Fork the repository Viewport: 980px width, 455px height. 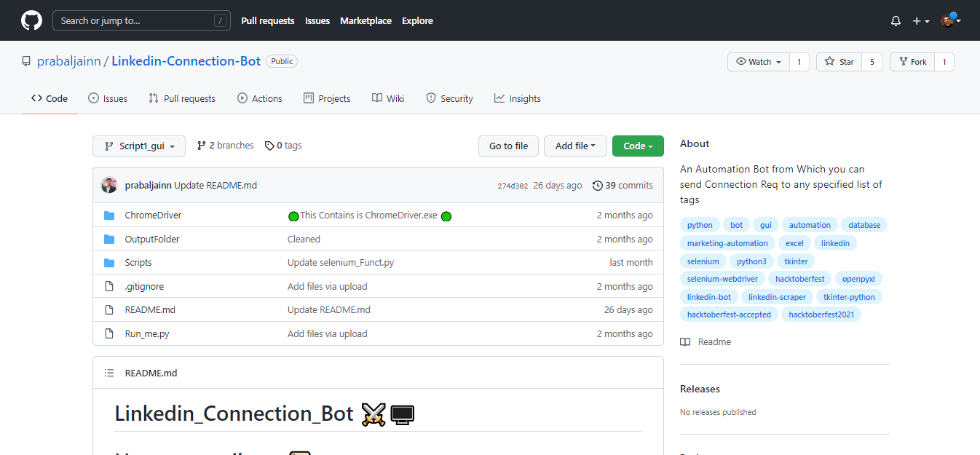(912, 62)
